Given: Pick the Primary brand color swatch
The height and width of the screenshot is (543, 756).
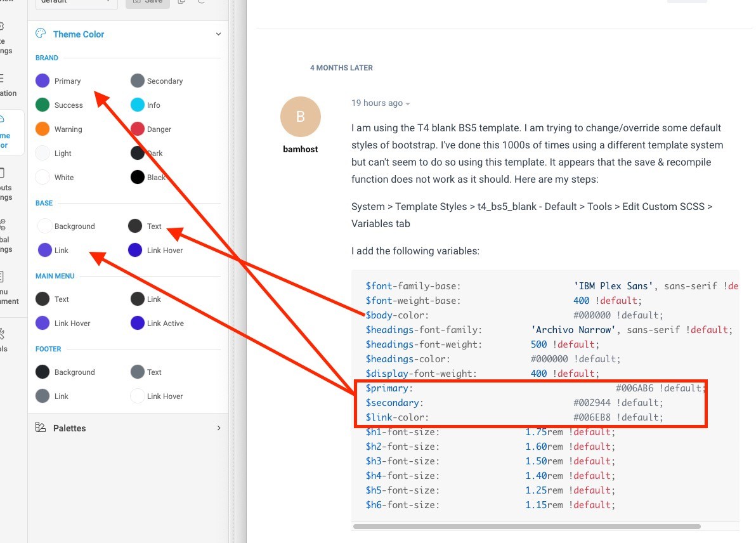Looking at the screenshot, I should click(42, 81).
